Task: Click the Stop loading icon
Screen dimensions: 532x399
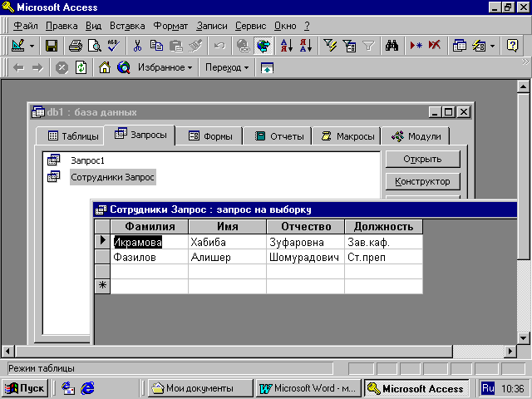Action: click(62, 68)
